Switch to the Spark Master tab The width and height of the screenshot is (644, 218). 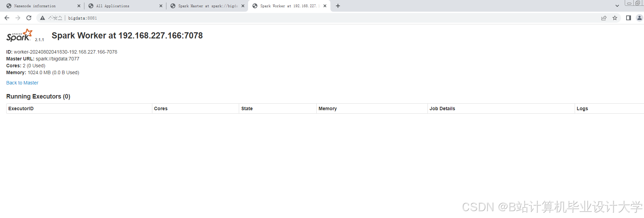(208, 6)
